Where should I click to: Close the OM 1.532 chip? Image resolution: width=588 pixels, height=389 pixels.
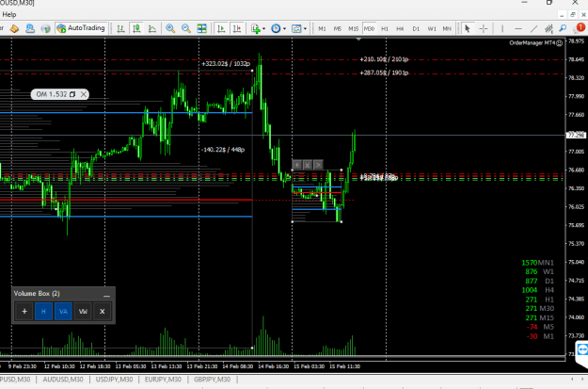(x=84, y=94)
